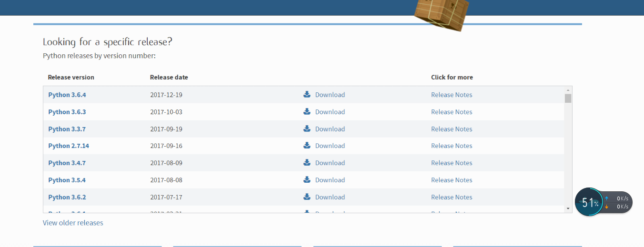644x247 pixels.
Task: View Release Notes for Python 3.4.7
Action: (452, 163)
